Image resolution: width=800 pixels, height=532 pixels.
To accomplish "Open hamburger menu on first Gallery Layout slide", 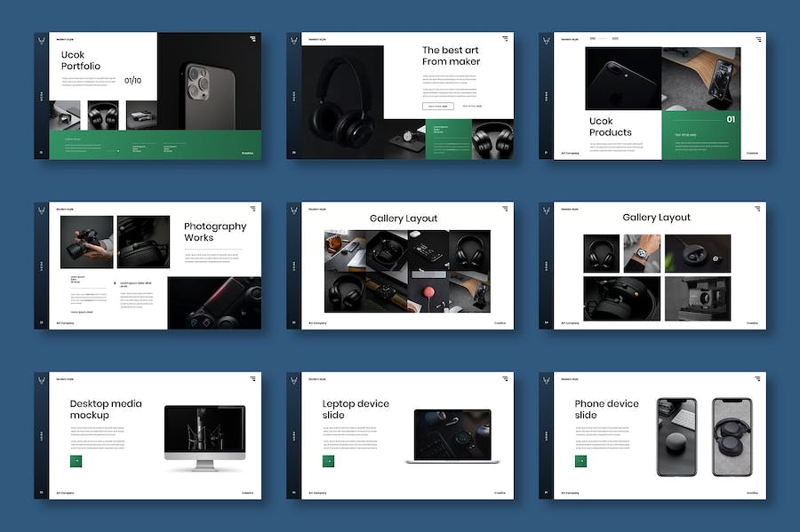I will tap(507, 209).
